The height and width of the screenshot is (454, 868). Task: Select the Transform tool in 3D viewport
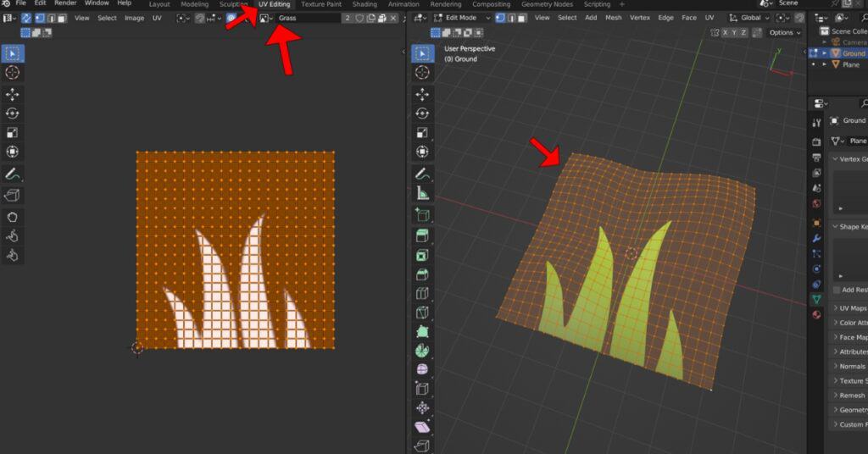[x=422, y=152]
